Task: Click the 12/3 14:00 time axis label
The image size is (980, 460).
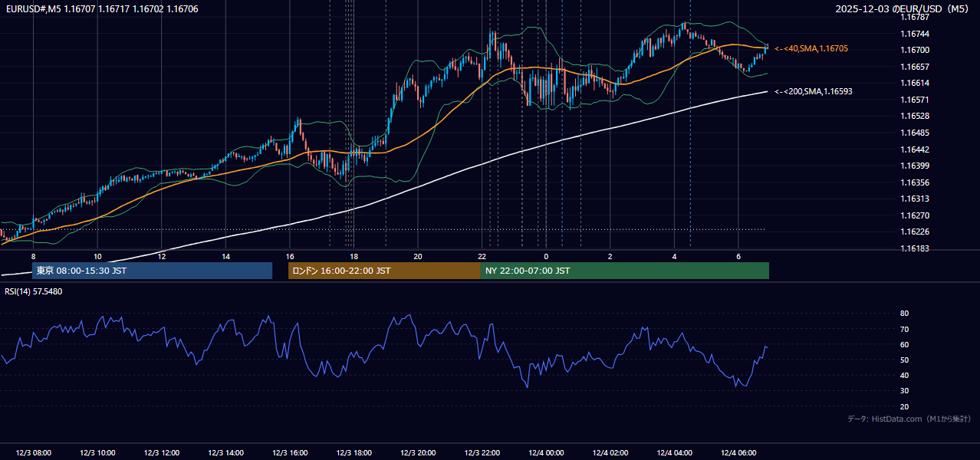Action: (x=225, y=453)
